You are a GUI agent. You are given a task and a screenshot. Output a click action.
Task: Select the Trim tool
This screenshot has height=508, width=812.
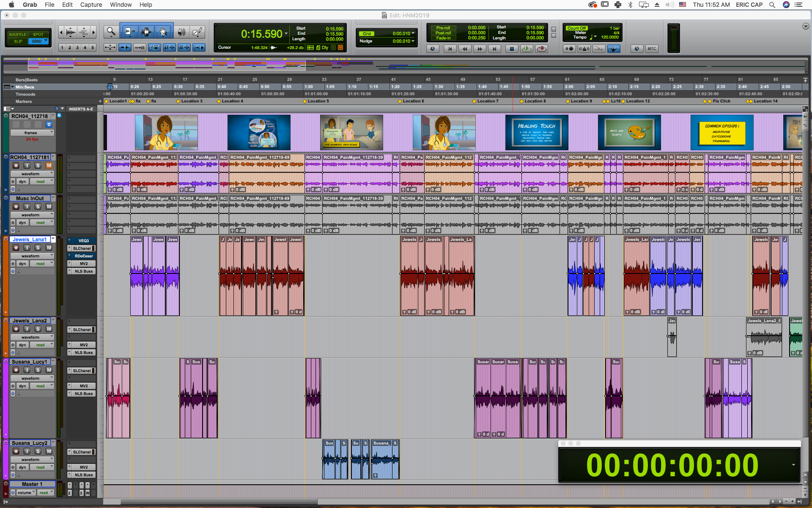(129, 32)
